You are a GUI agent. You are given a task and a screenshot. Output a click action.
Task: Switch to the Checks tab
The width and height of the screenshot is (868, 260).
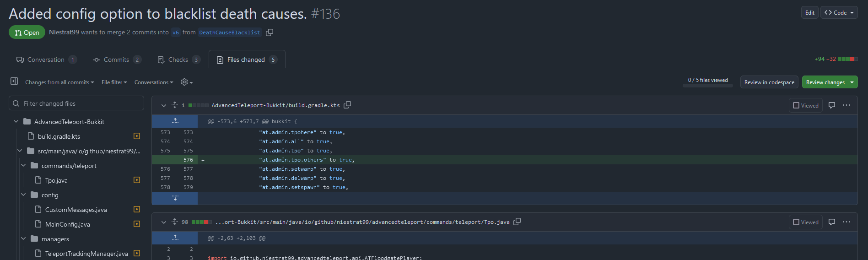click(x=179, y=60)
